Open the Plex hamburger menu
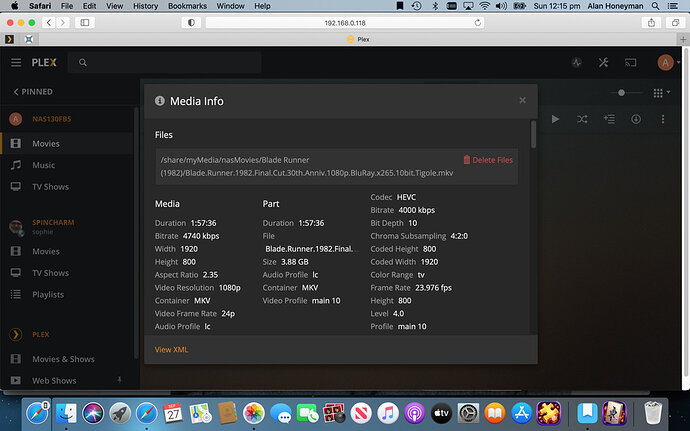Viewport: 690px width, 431px height. (16, 63)
